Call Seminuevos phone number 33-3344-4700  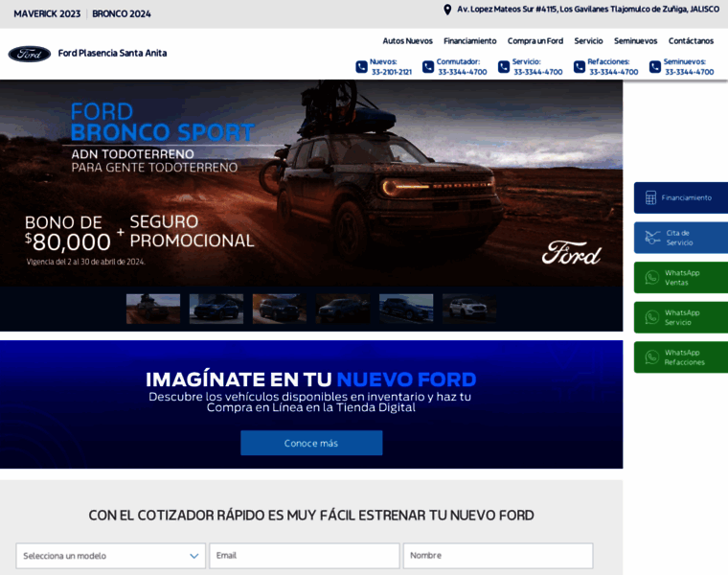coord(689,72)
